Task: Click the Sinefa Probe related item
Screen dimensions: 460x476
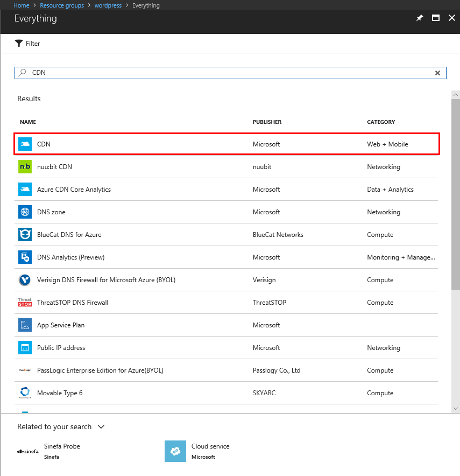Action: tap(48, 451)
